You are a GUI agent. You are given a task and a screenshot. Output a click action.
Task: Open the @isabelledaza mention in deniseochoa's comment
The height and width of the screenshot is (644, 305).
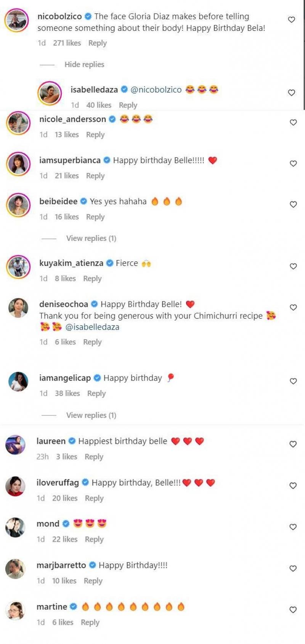tap(92, 327)
